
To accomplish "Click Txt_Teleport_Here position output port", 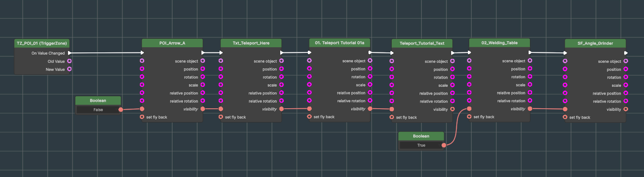I will tap(282, 69).
